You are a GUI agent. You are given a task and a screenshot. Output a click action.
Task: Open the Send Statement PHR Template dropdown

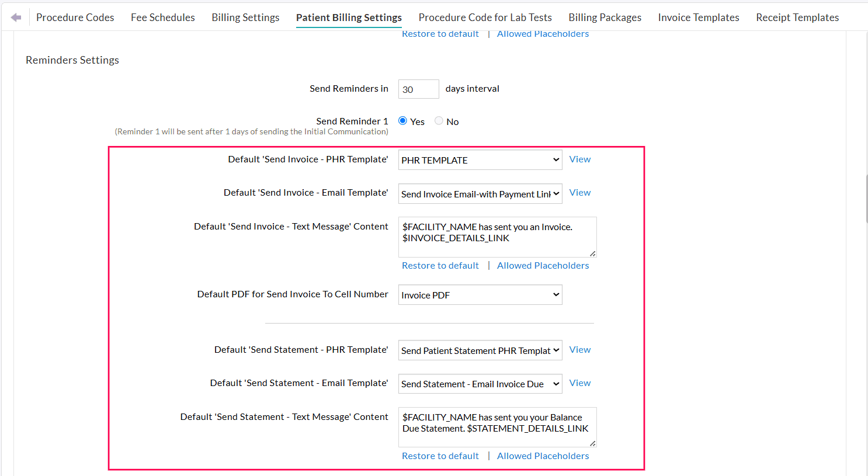(x=480, y=350)
